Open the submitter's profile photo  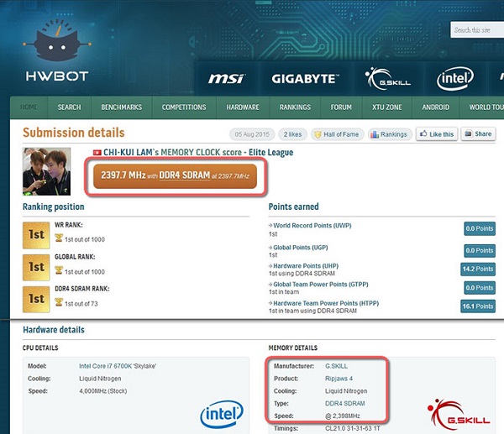[x=46, y=171]
